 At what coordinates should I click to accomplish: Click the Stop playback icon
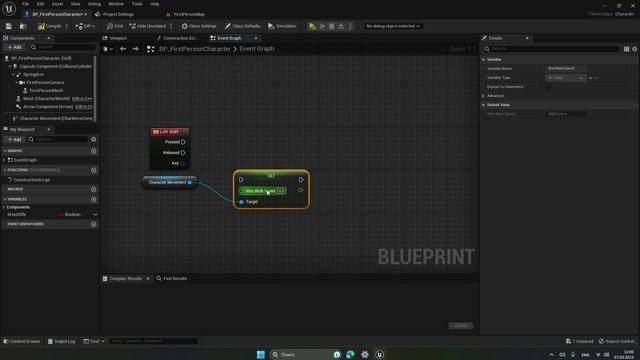pyautogui.click(x=332, y=26)
